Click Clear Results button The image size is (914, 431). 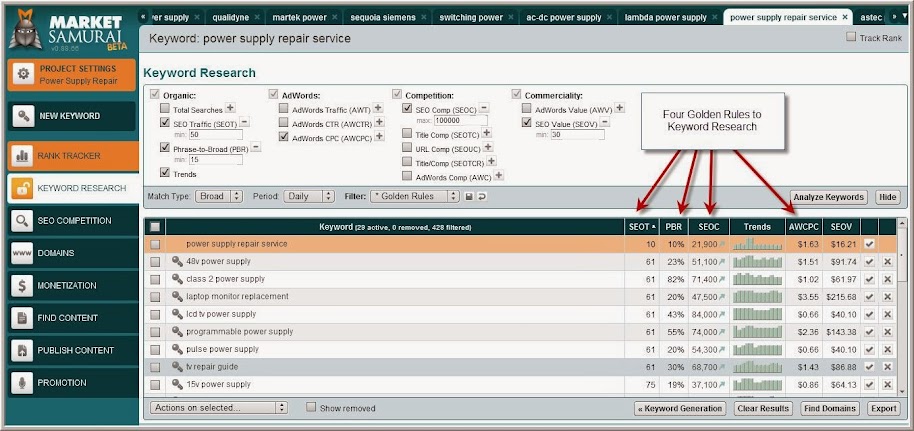click(763, 408)
